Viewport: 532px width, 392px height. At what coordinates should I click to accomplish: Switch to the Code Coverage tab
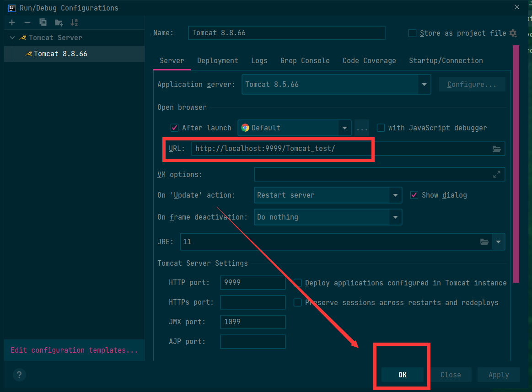369,61
